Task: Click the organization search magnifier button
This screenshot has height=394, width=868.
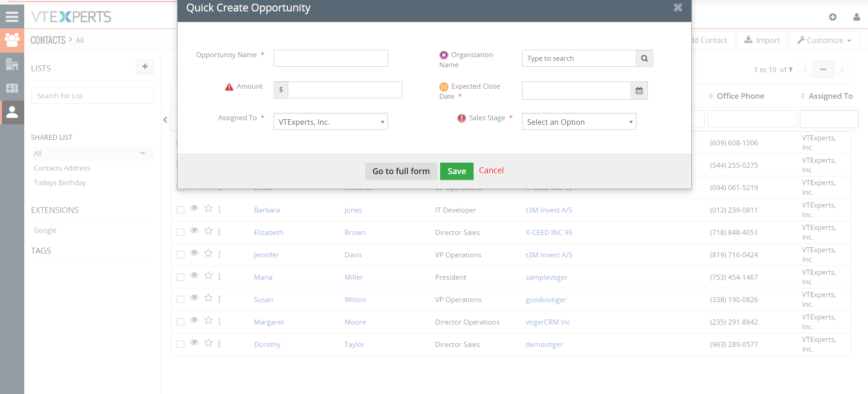Action: coord(644,59)
